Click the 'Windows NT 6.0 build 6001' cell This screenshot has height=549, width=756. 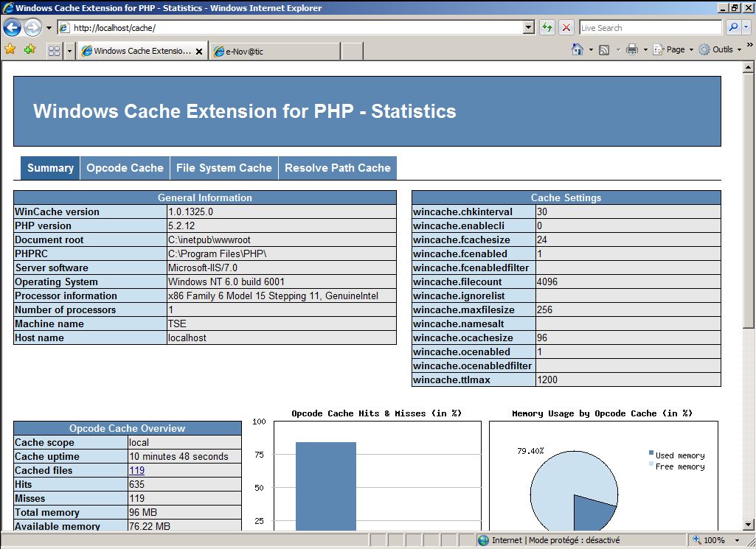click(x=282, y=282)
